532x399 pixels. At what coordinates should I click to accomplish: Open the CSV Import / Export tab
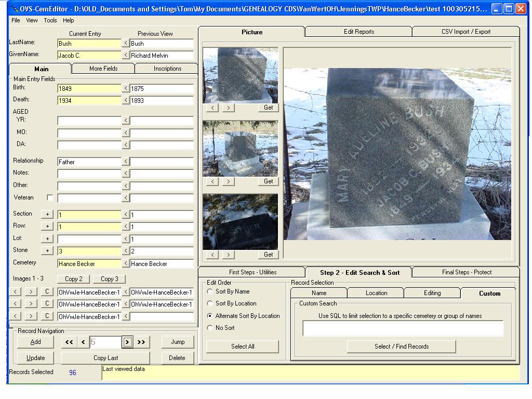tap(466, 32)
